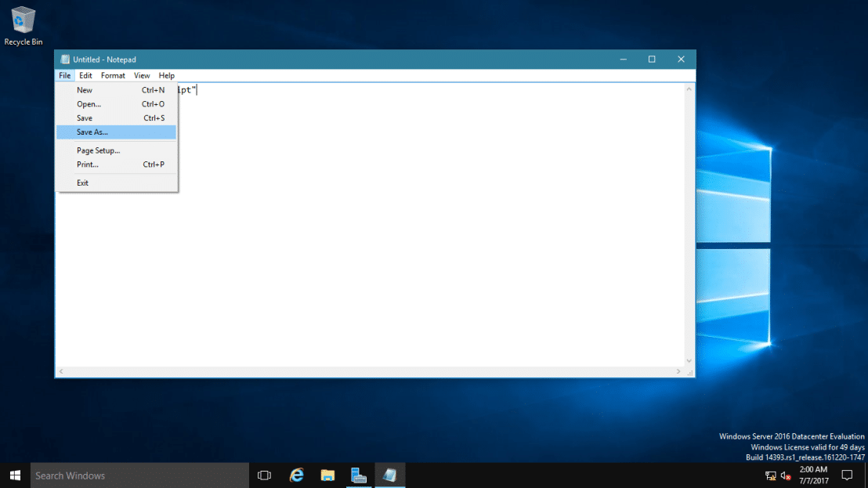The image size is (868, 488).
Task: Launch Internet Explorer from the taskbar
Action: coord(297,475)
